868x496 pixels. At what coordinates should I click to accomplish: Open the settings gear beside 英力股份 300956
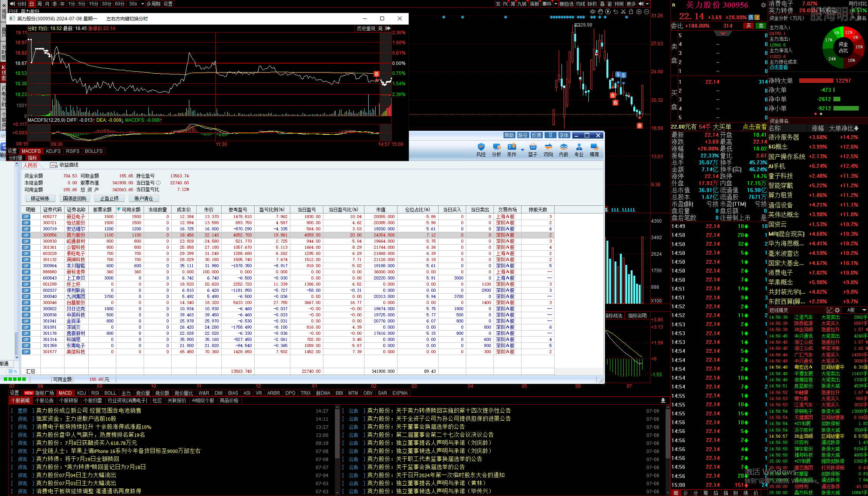tap(763, 5)
